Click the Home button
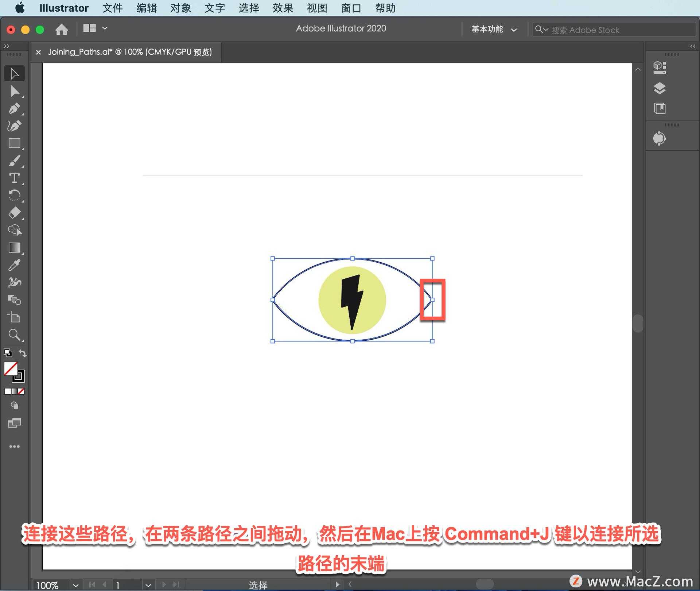This screenshot has height=591, width=700. click(x=61, y=29)
